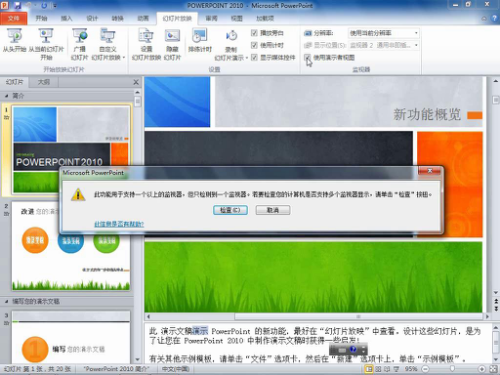This screenshot has width=500, height=375.
Task: Open Broadcast Slide Show (广播幻灯片)
Action: click(x=80, y=44)
